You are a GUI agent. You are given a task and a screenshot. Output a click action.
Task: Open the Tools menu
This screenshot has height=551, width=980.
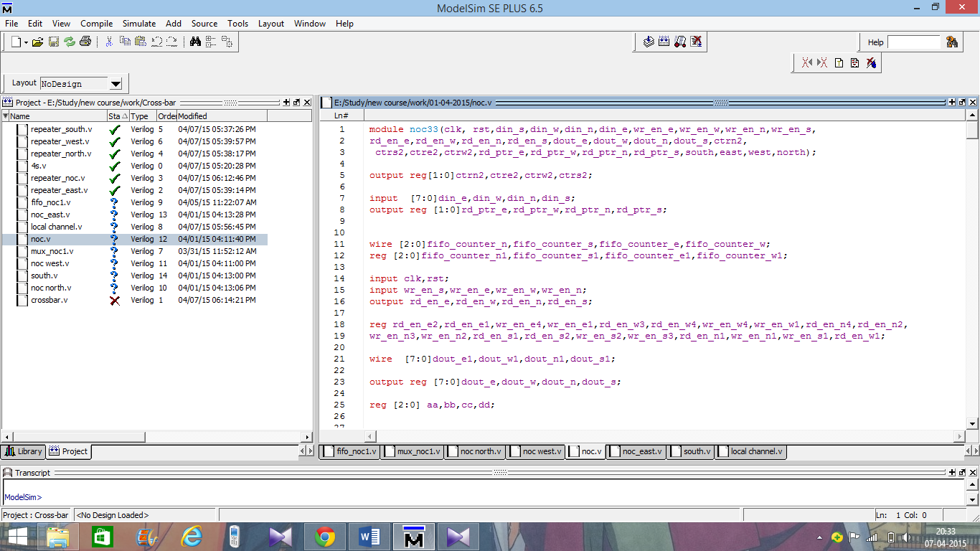tap(238, 24)
